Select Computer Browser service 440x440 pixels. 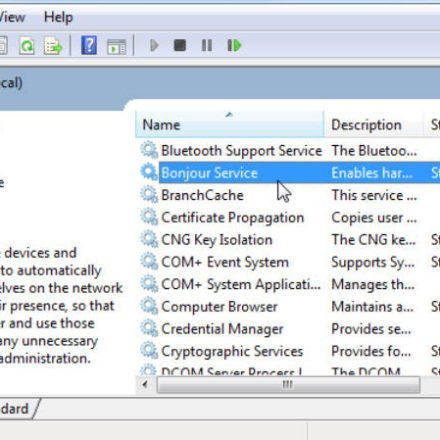pos(290,307)
